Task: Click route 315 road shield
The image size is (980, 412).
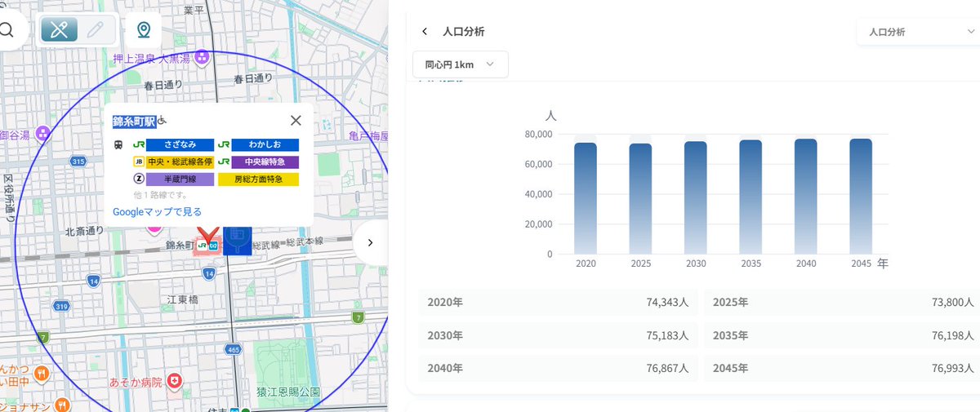Action: pyautogui.click(x=78, y=162)
